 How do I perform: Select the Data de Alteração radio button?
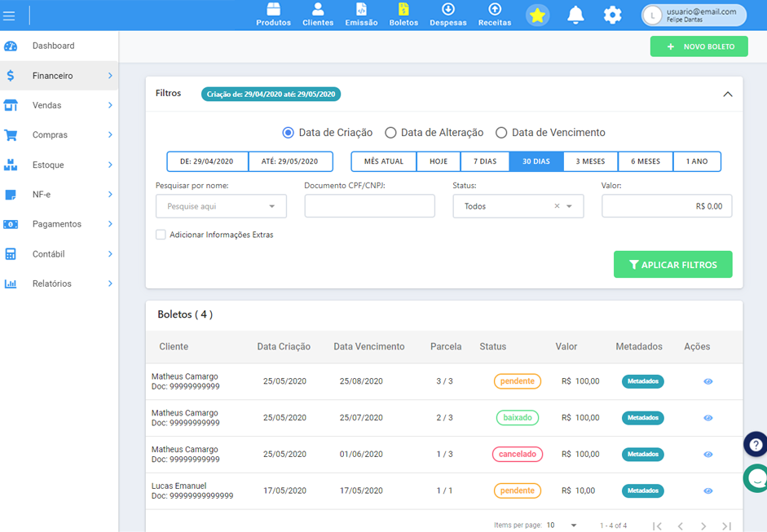pos(391,133)
